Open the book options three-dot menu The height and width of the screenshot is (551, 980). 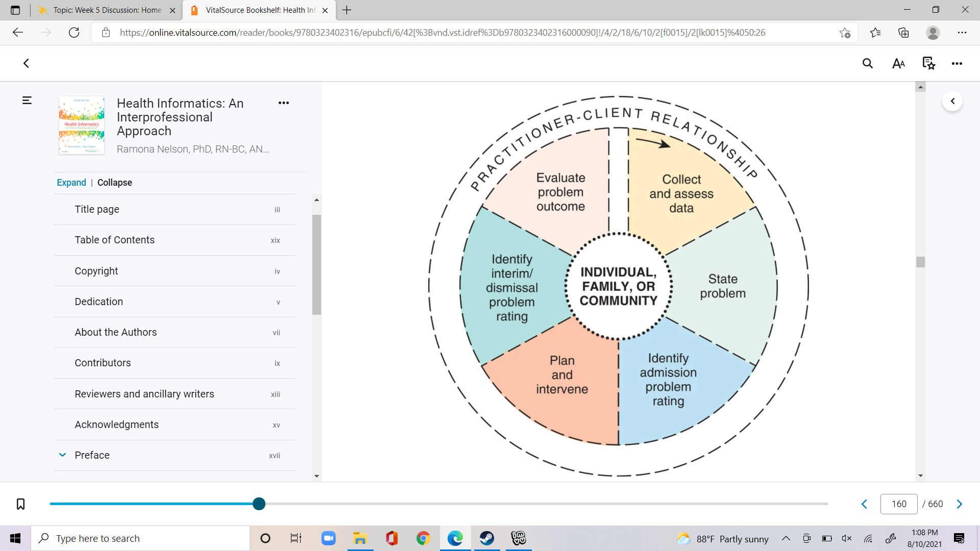(284, 103)
